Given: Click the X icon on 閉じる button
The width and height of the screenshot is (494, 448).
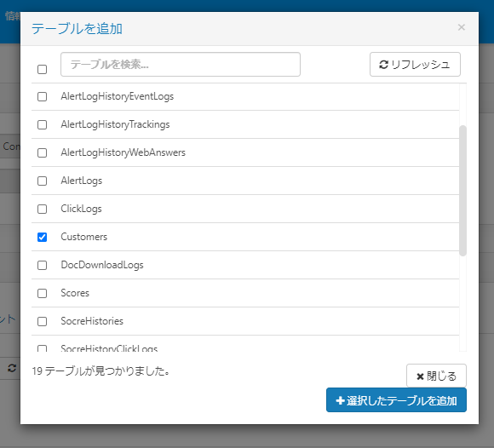Looking at the screenshot, I should pos(420,376).
